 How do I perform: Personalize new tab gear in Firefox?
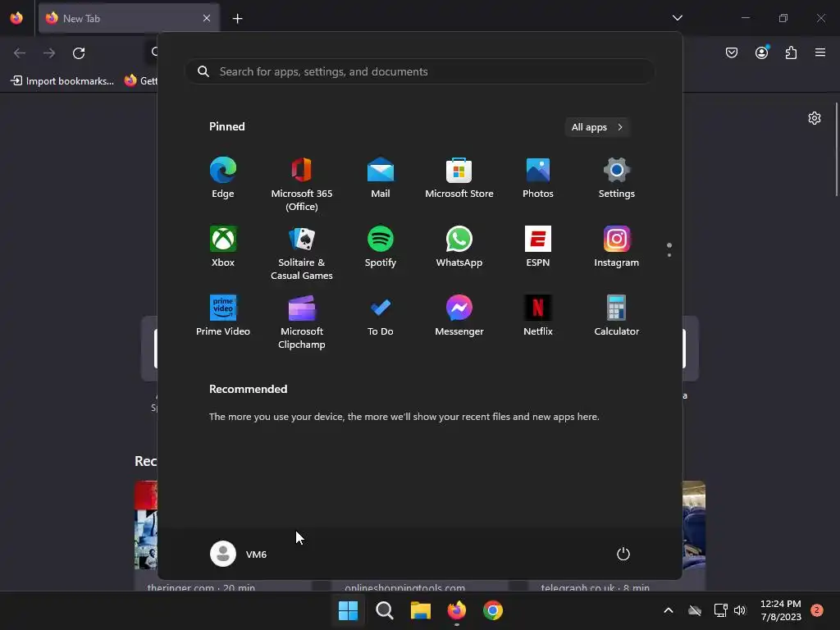tap(815, 118)
